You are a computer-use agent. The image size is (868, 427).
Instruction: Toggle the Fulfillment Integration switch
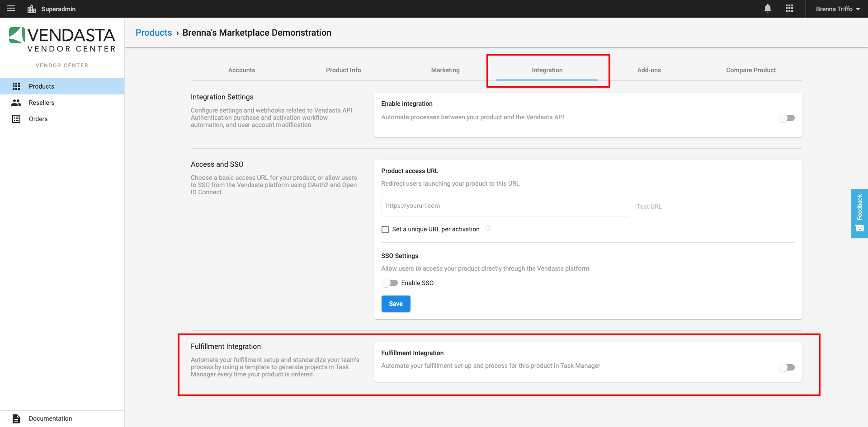[787, 367]
